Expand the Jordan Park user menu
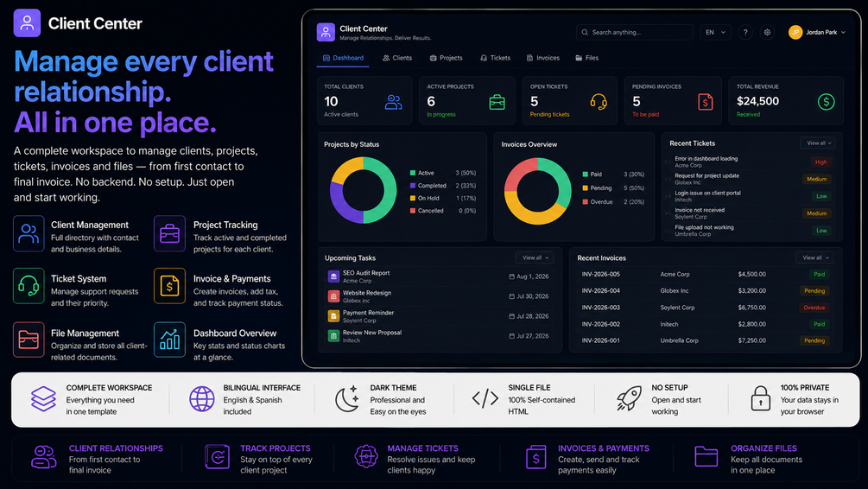868x489 pixels. 817,33
